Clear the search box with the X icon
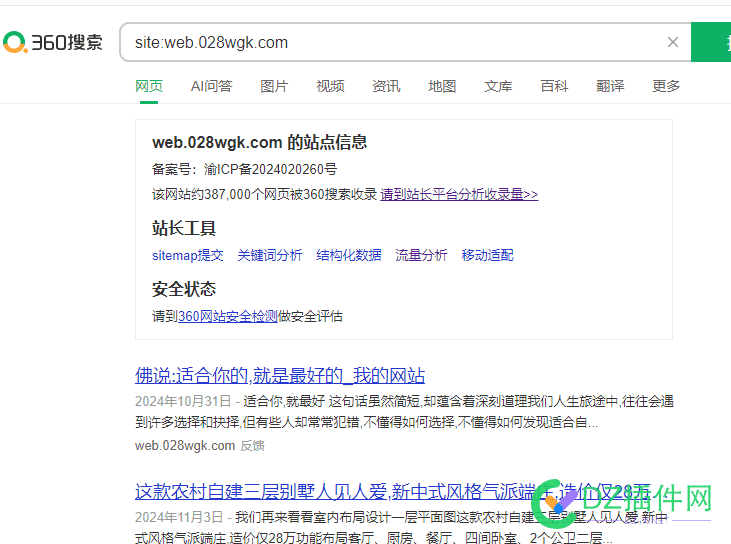 (672, 42)
